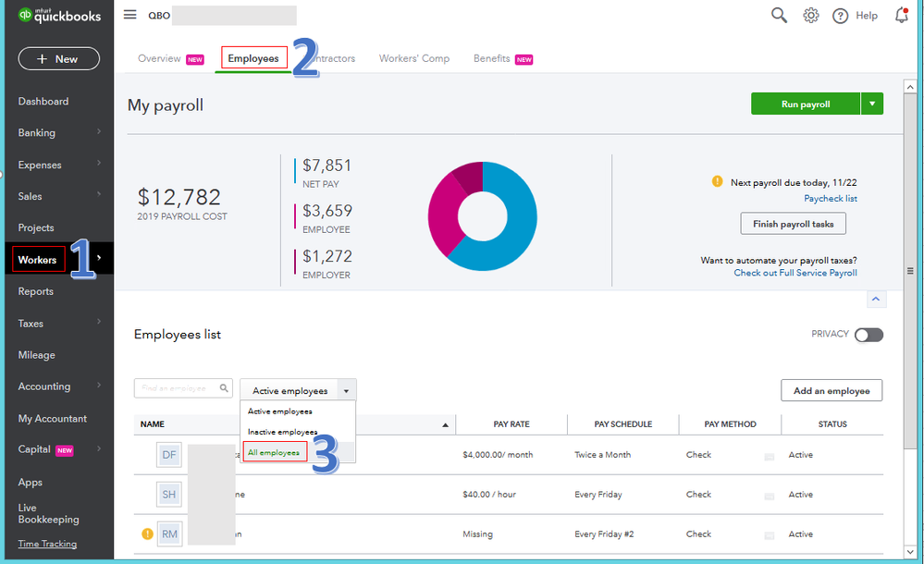Open the Time Tracking link
This screenshot has height=564, width=924.
click(47, 544)
